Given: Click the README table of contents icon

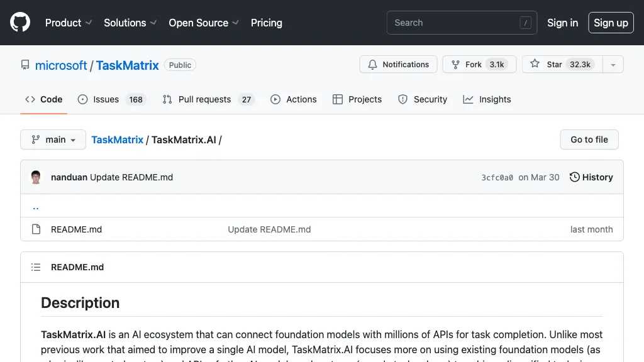Looking at the screenshot, I should tap(36, 267).
